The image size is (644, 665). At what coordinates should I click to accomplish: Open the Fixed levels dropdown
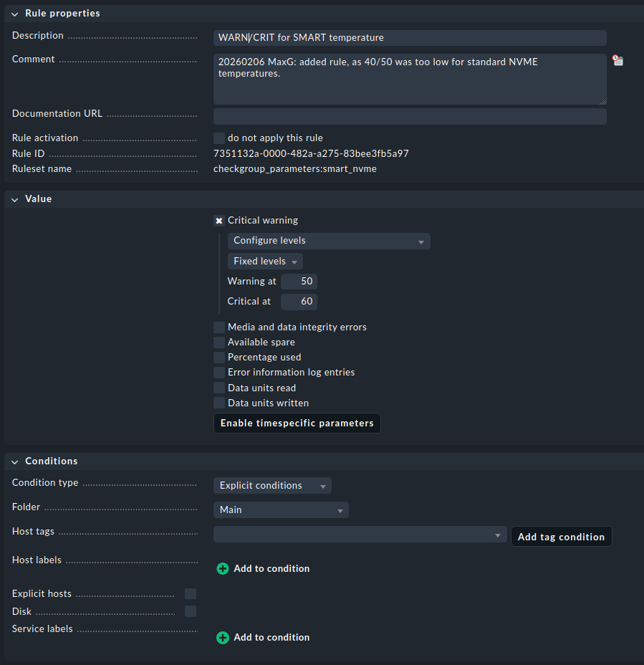(265, 262)
